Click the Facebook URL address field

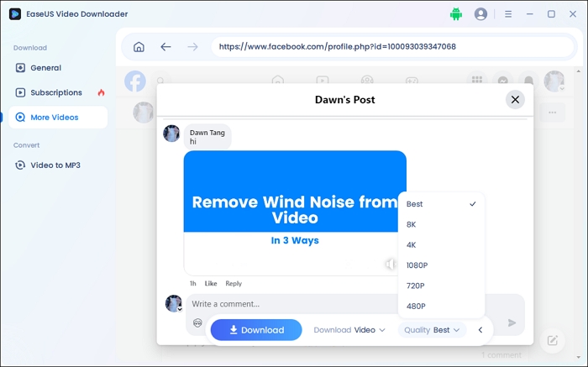(x=392, y=47)
